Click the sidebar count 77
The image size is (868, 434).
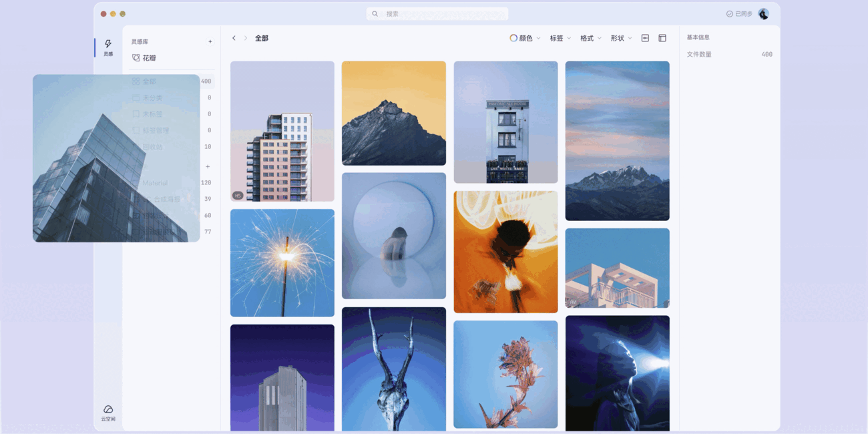tap(208, 232)
